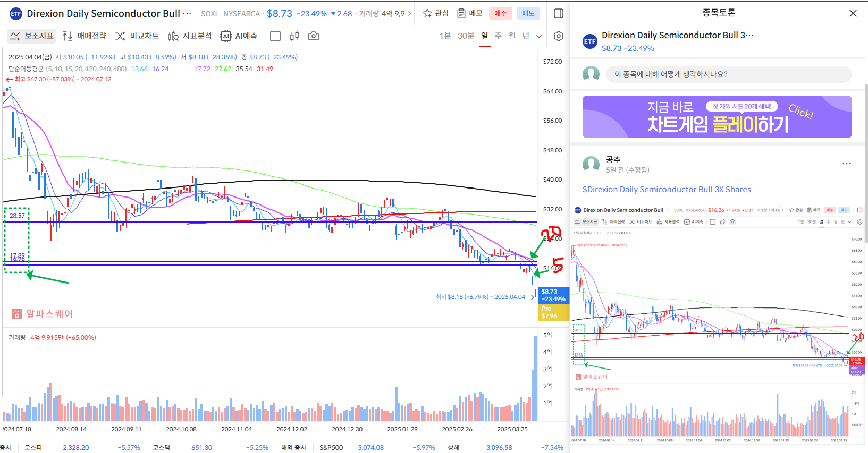Select the 일 daily timeframe

point(485,36)
